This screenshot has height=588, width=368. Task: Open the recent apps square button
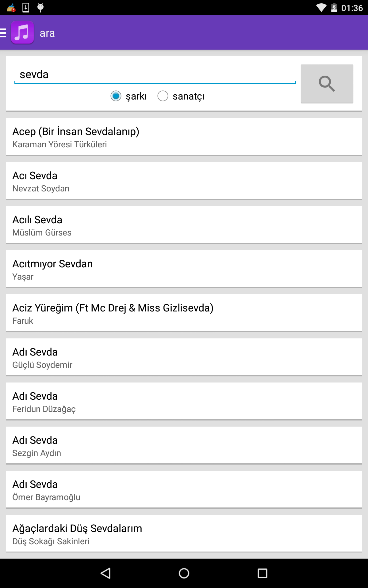coord(262,573)
